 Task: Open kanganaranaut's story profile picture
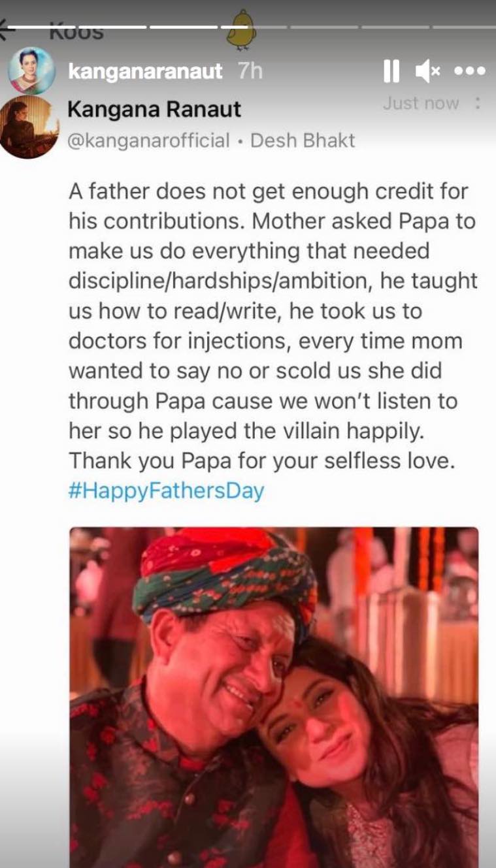click(x=31, y=71)
